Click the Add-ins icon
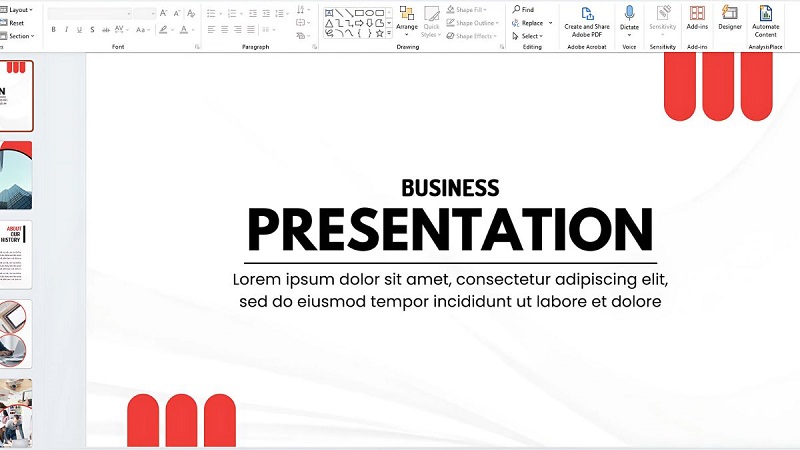This screenshot has height=450, width=800. click(697, 14)
